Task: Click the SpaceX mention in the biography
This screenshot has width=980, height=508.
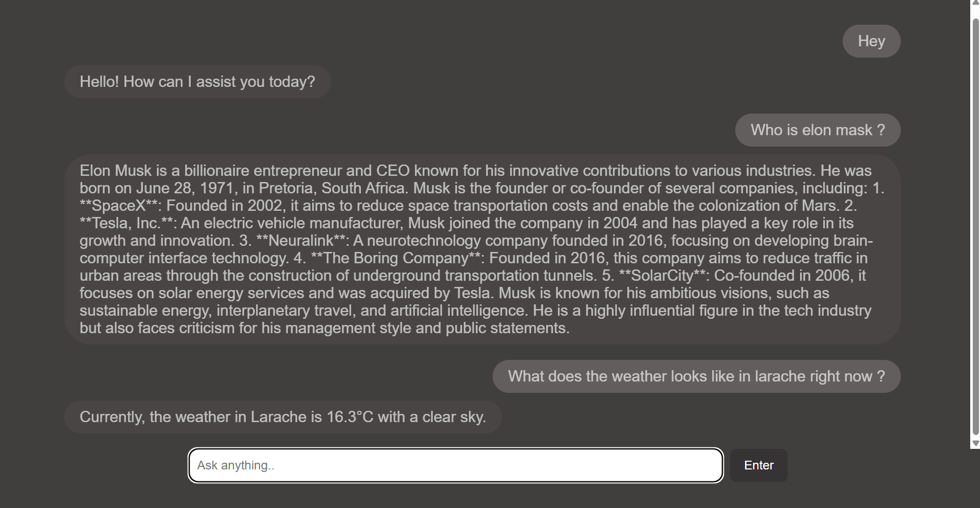Action: (119, 205)
